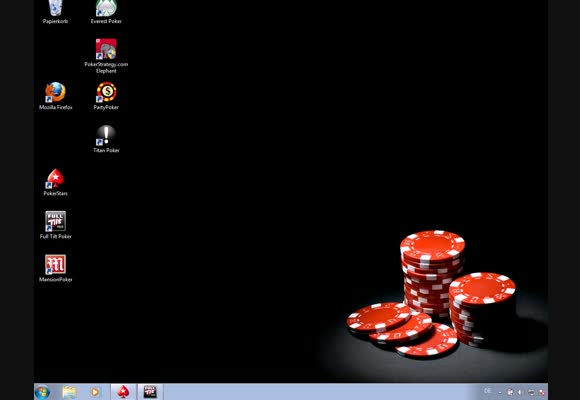Image resolution: width=580 pixels, height=400 pixels.
Task: Select the Mozilla Firefox desktop icon
Action: click(x=55, y=96)
